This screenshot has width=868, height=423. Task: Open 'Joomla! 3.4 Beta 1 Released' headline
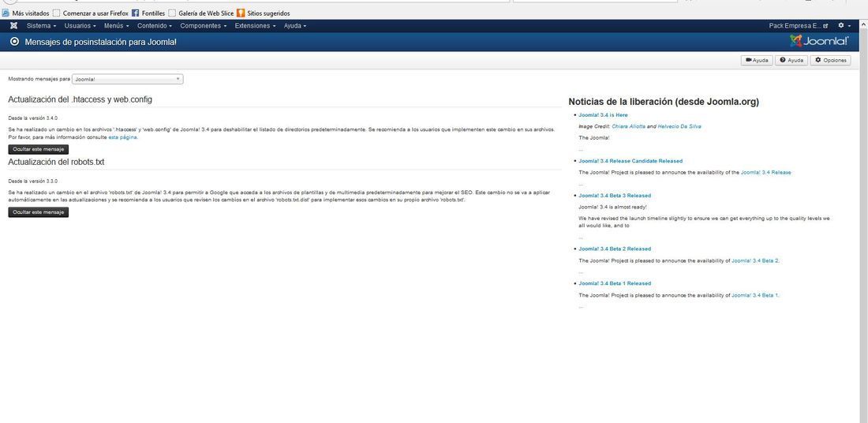[615, 283]
